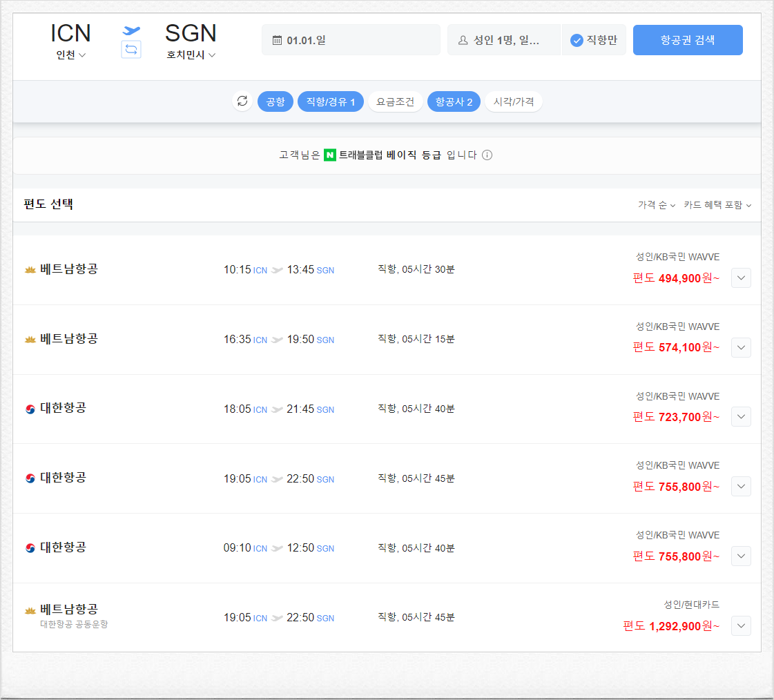Click the 대한항공 공동운항 codeshare note
The height and width of the screenshot is (700, 774).
(74, 625)
